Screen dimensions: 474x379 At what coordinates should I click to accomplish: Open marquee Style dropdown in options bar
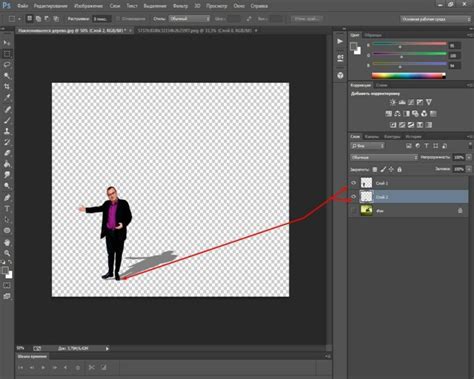pos(189,19)
